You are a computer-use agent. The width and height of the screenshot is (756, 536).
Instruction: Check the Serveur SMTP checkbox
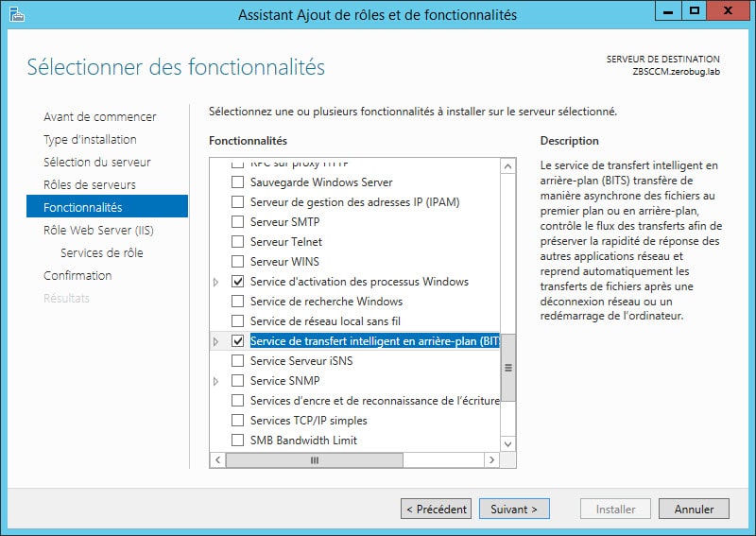pos(238,222)
